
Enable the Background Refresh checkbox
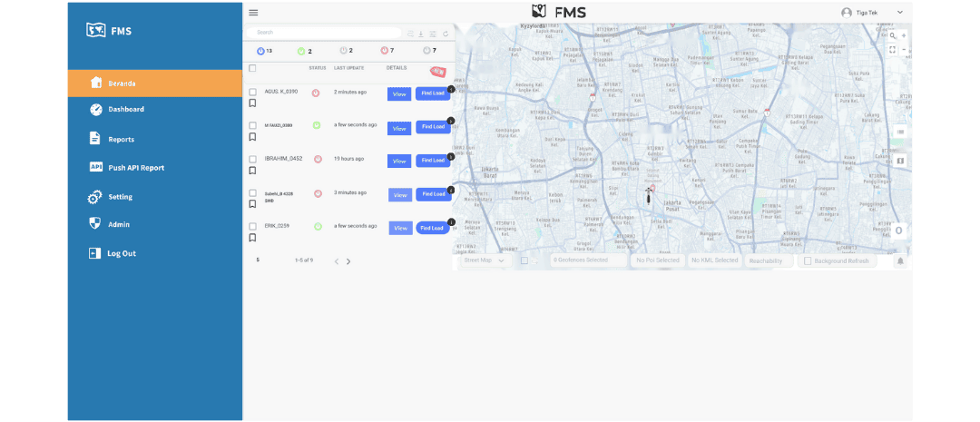click(808, 261)
